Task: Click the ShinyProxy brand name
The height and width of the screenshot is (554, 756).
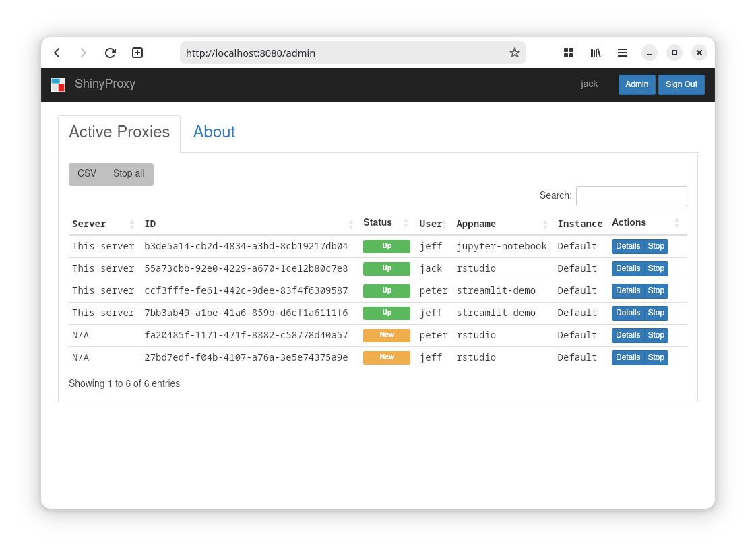Action: pyautogui.click(x=105, y=84)
